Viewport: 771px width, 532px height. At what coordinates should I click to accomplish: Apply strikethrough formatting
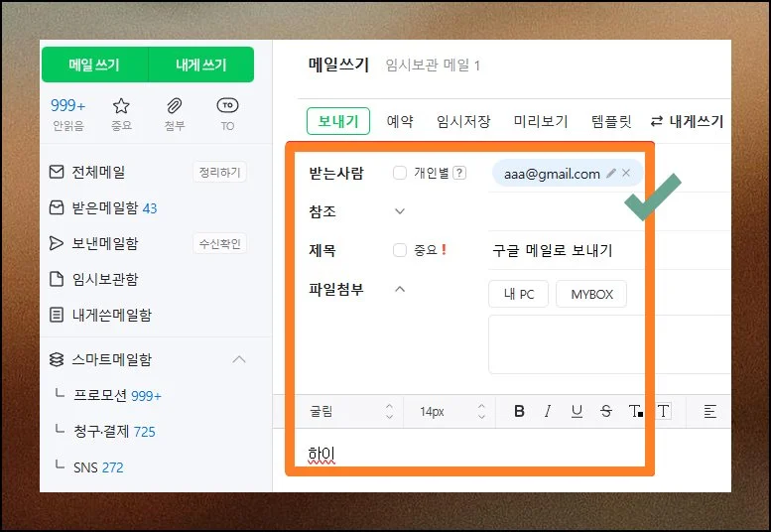click(606, 412)
